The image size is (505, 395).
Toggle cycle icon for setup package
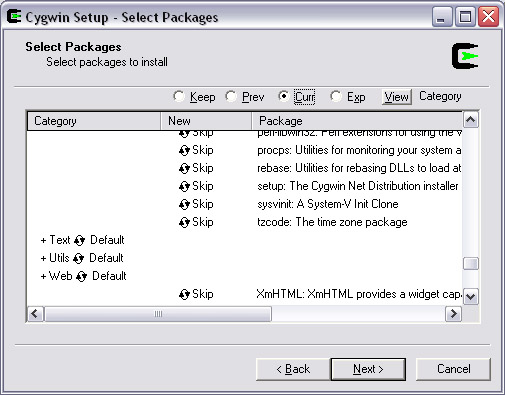(x=184, y=187)
